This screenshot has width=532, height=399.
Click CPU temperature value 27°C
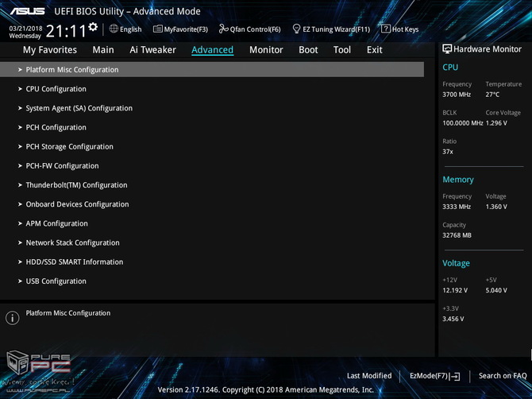[492, 95]
